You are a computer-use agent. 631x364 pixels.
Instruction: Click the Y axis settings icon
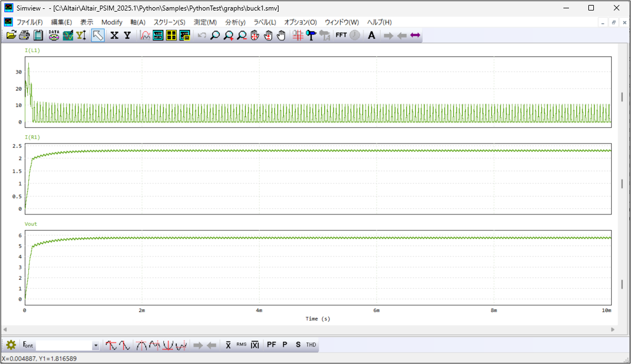(127, 35)
